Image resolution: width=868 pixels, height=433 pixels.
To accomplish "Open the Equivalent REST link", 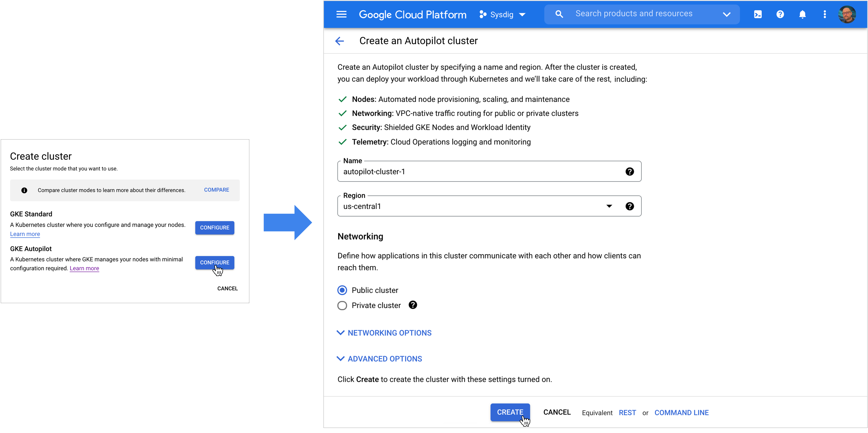I will [627, 413].
